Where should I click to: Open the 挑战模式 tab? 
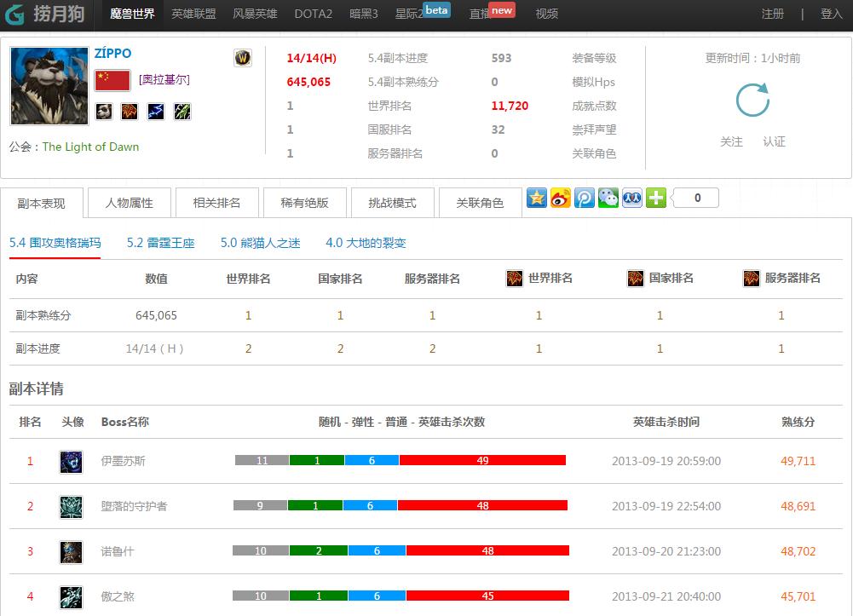tap(392, 203)
